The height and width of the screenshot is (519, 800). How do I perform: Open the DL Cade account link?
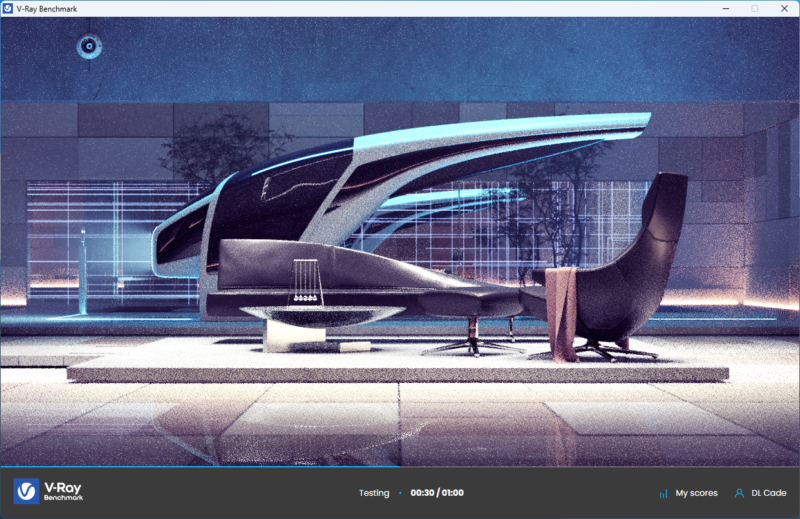click(x=767, y=493)
